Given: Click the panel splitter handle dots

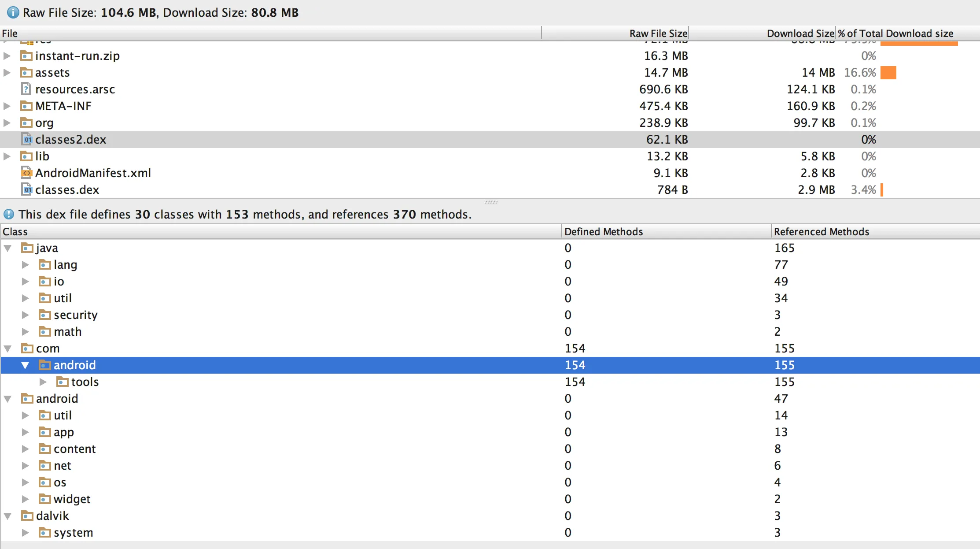Looking at the screenshot, I should click(491, 202).
